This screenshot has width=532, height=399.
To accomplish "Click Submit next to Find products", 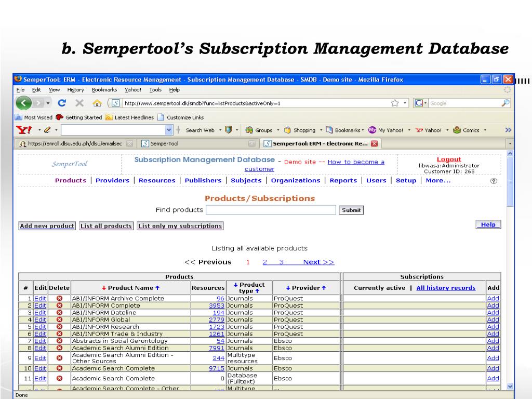I will click(x=351, y=210).
